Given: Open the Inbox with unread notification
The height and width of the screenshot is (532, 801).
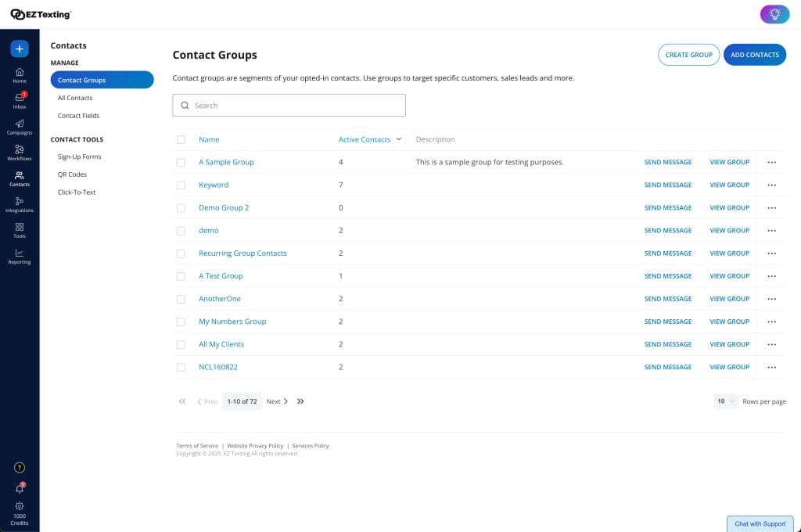Looking at the screenshot, I should coord(19,100).
